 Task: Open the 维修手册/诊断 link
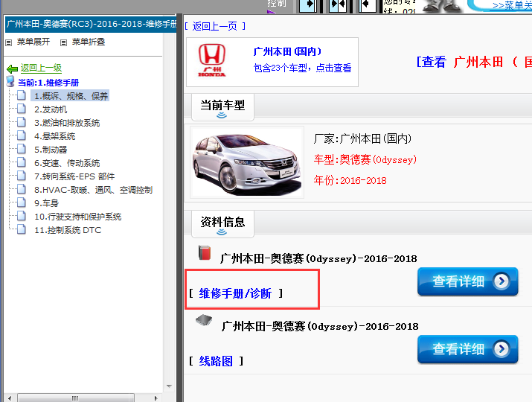tap(235, 293)
